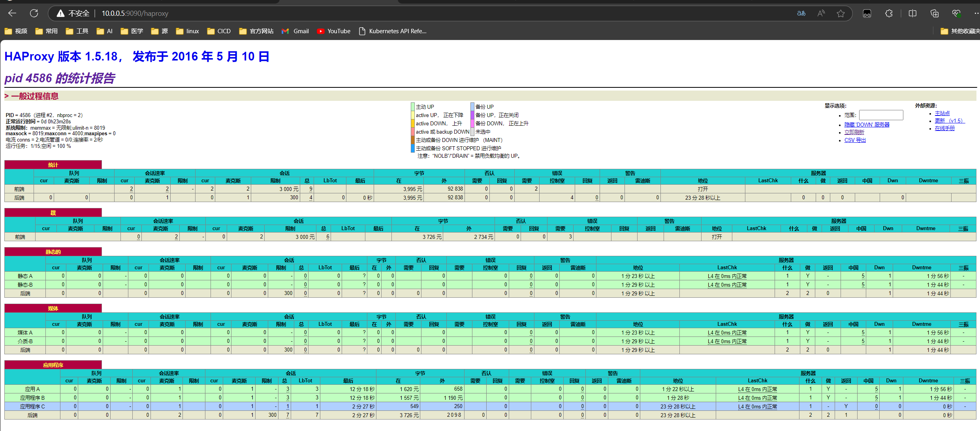Open the Kubernetes API Reference bookmark
The image size is (980, 431).
[393, 31]
